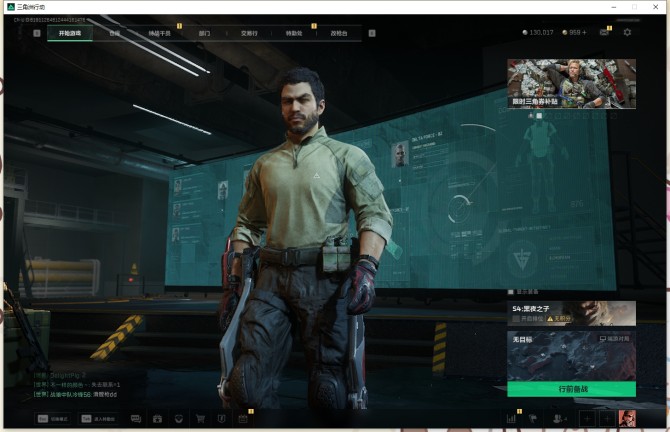This screenshot has width=670, height=432.
Task: Open the friends list icon
Action: [559, 419]
